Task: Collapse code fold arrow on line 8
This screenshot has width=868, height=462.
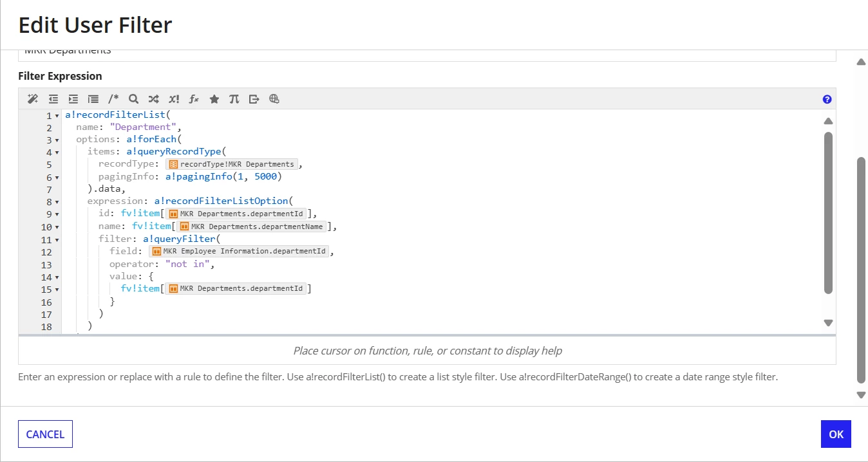Action: coord(57,203)
